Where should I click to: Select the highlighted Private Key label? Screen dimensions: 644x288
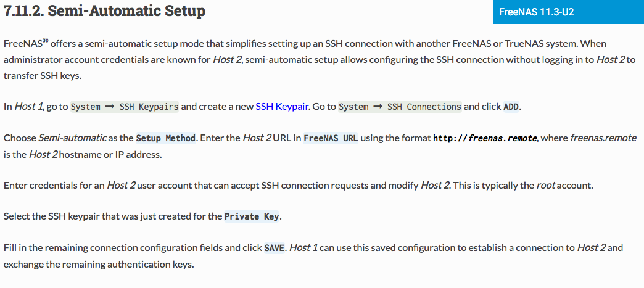pos(252,216)
